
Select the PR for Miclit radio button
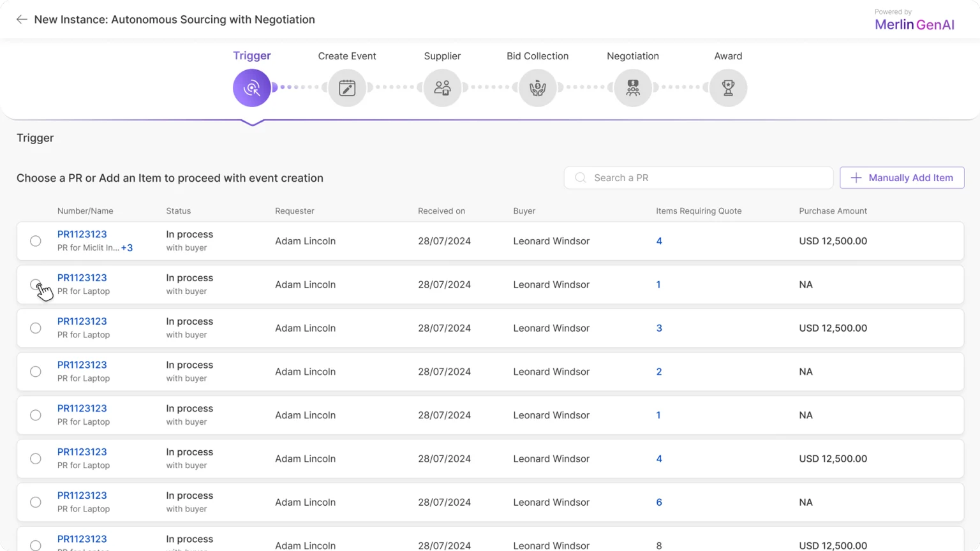(x=36, y=241)
